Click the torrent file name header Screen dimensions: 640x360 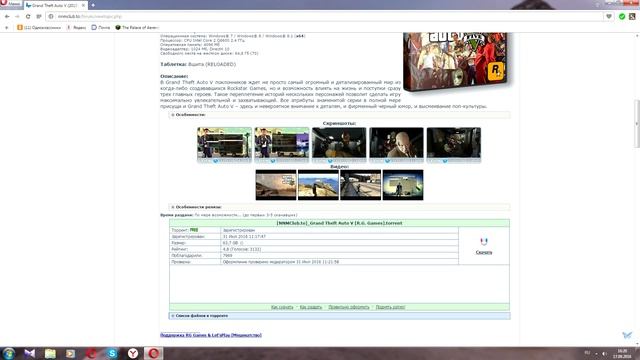[x=339, y=223]
